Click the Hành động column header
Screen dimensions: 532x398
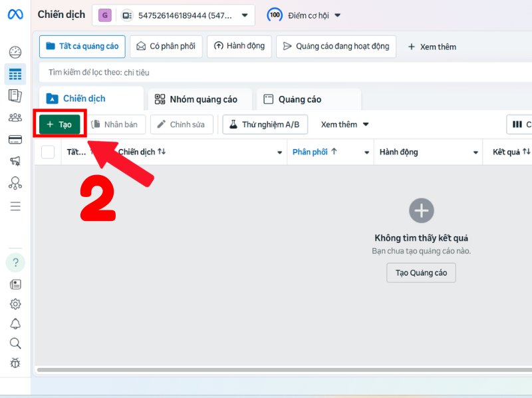(398, 152)
